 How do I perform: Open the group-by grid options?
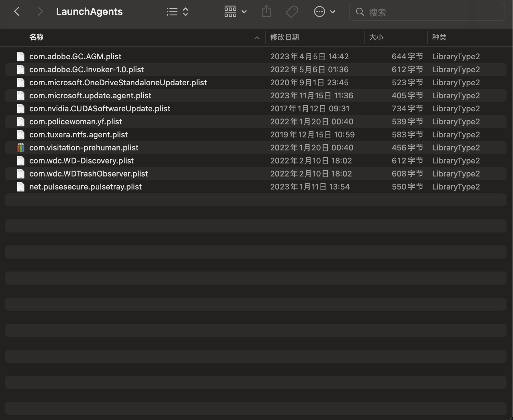tap(230, 12)
